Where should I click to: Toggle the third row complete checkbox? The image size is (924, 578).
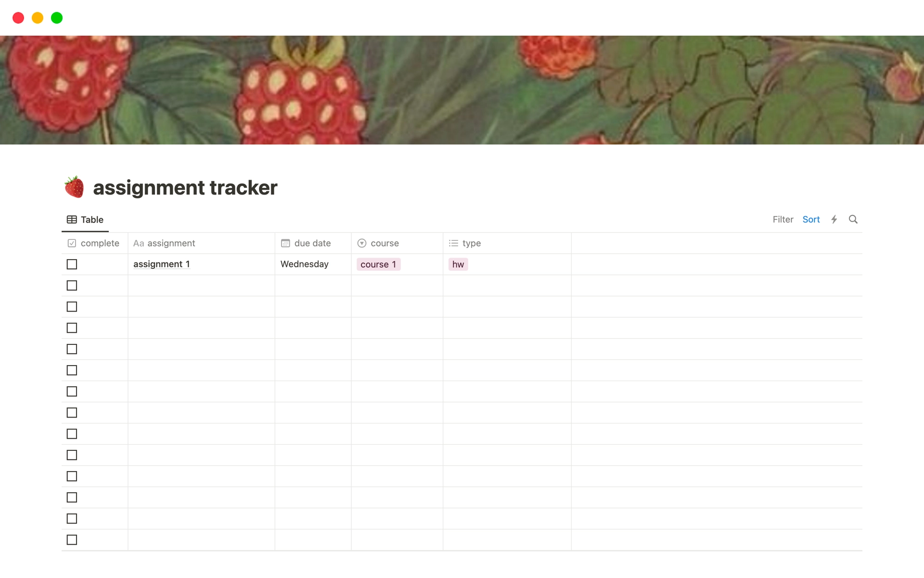click(72, 306)
